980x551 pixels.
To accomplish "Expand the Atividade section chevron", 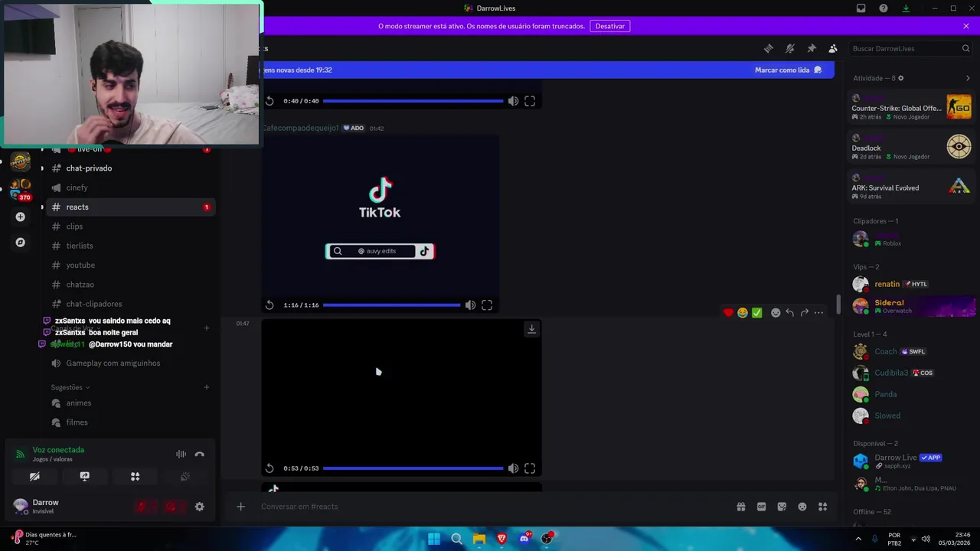I will 968,78.
